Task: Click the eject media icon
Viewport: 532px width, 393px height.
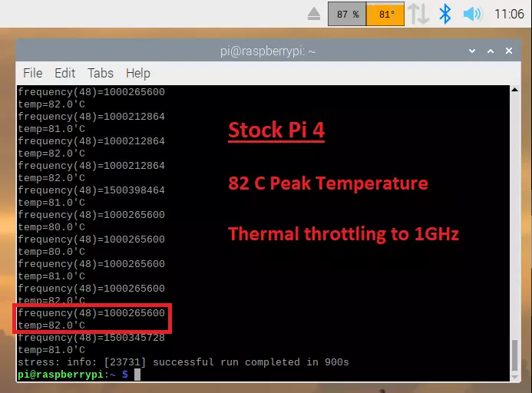Action: pyautogui.click(x=314, y=14)
